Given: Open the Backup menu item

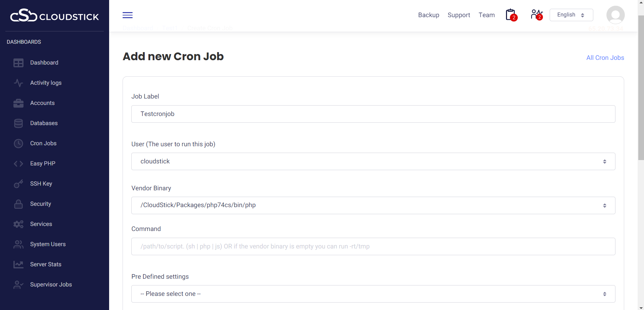Looking at the screenshot, I should tap(428, 15).
